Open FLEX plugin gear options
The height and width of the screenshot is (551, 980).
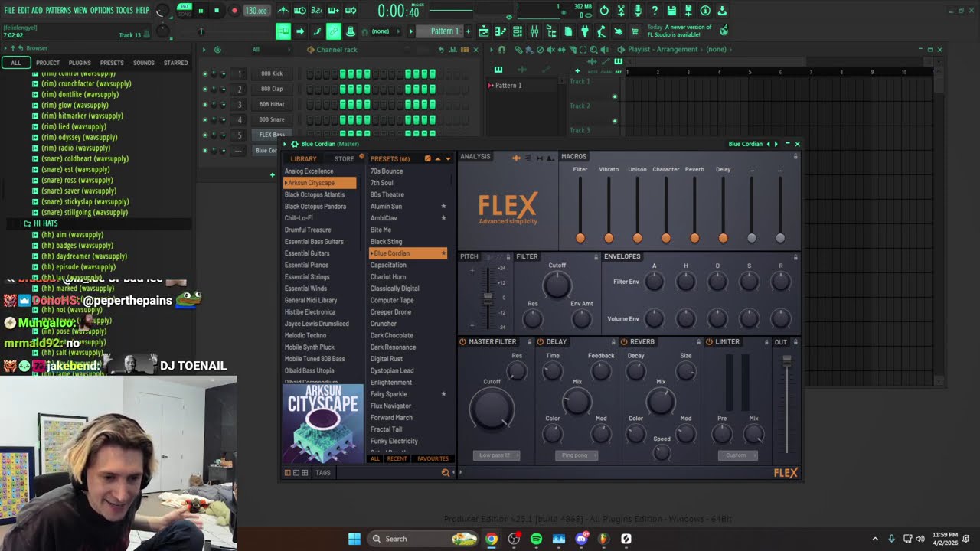(293, 144)
